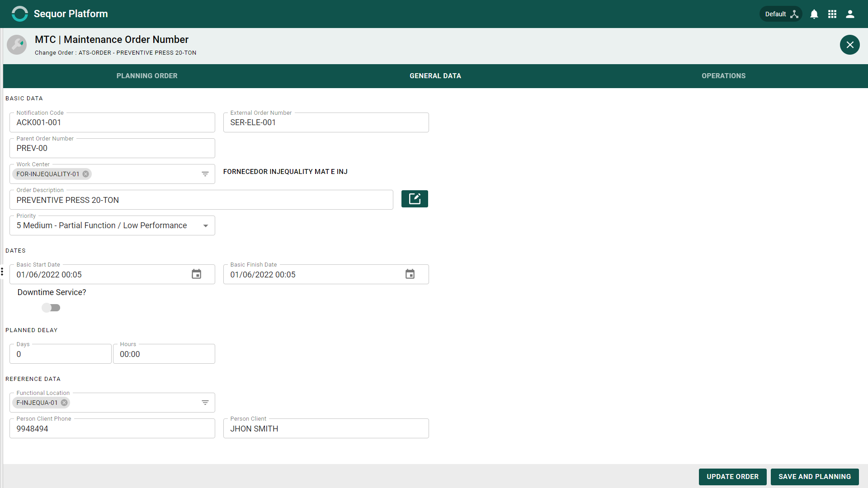The image size is (868, 488).
Task: Click the maintenance wrench icon
Action: [17, 45]
